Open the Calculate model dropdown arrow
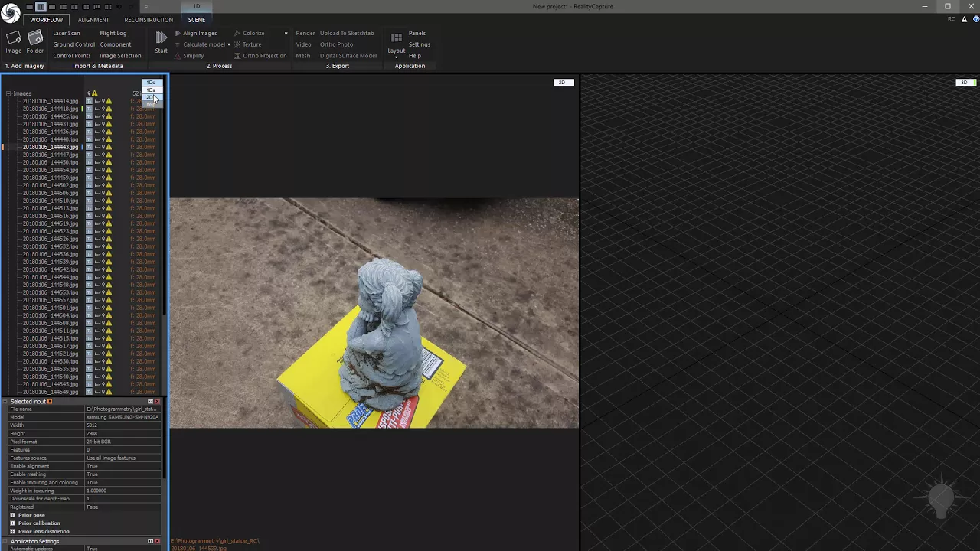980x551 pixels. click(228, 44)
